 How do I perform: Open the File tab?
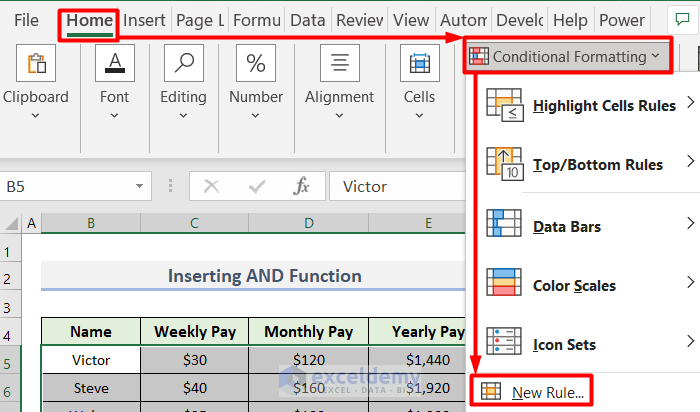click(x=26, y=20)
